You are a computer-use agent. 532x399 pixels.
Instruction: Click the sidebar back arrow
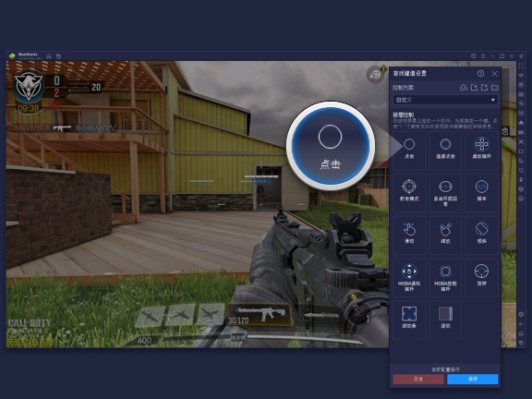522,324
